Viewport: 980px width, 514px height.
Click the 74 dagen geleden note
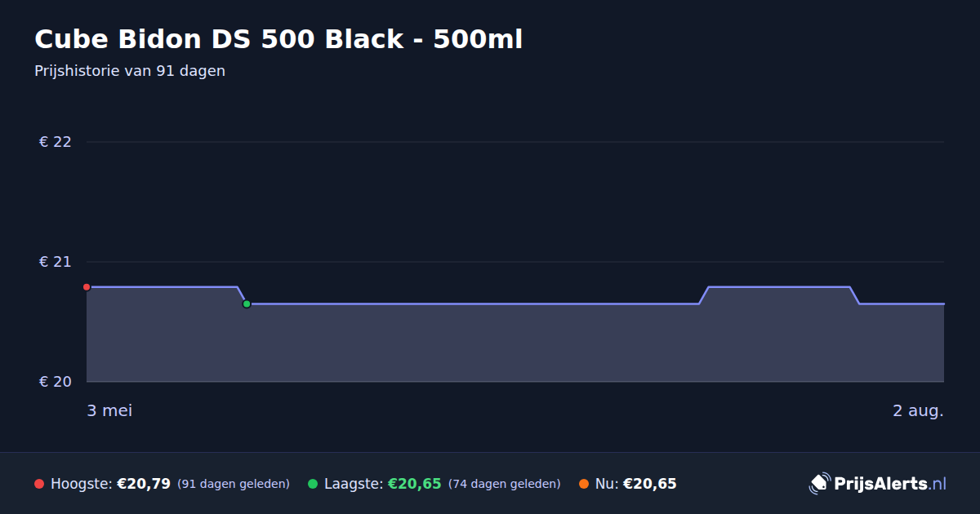(505, 484)
